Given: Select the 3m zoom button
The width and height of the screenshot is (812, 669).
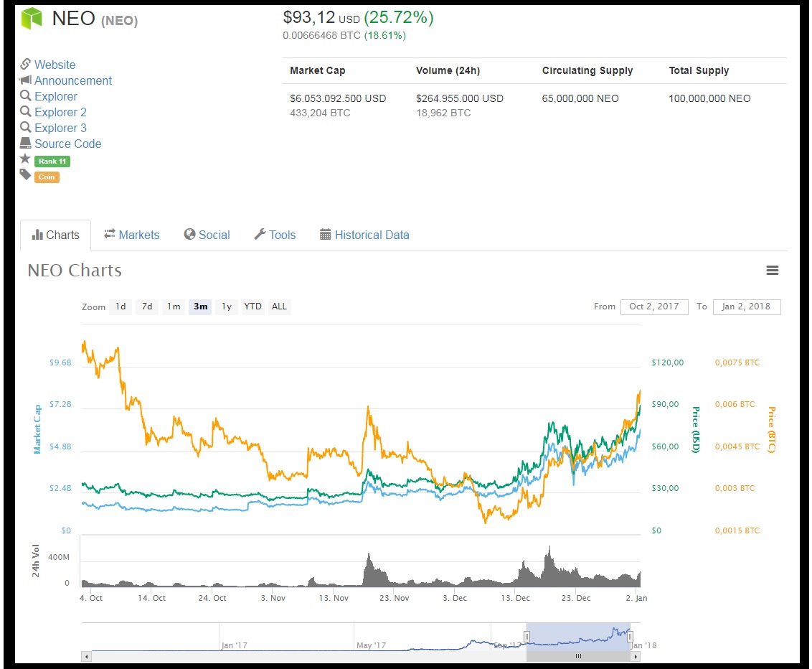Looking at the screenshot, I should tap(200, 307).
